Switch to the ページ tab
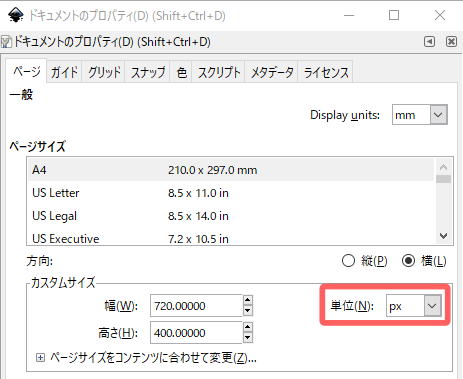The height and width of the screenshot is (379, 463). 26,71
